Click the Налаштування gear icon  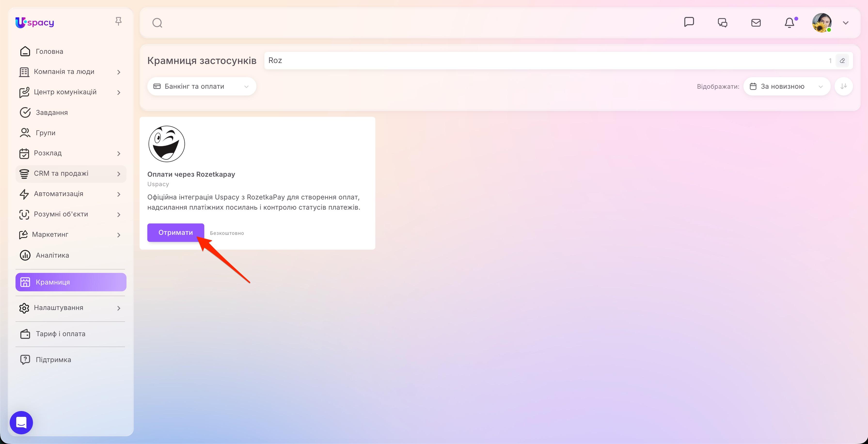coord(24,308)
